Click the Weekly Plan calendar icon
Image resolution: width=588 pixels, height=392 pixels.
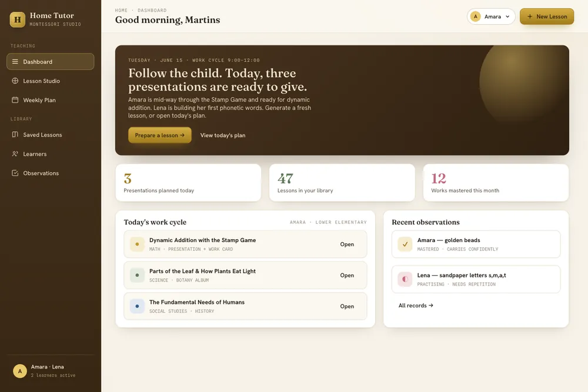15,100
